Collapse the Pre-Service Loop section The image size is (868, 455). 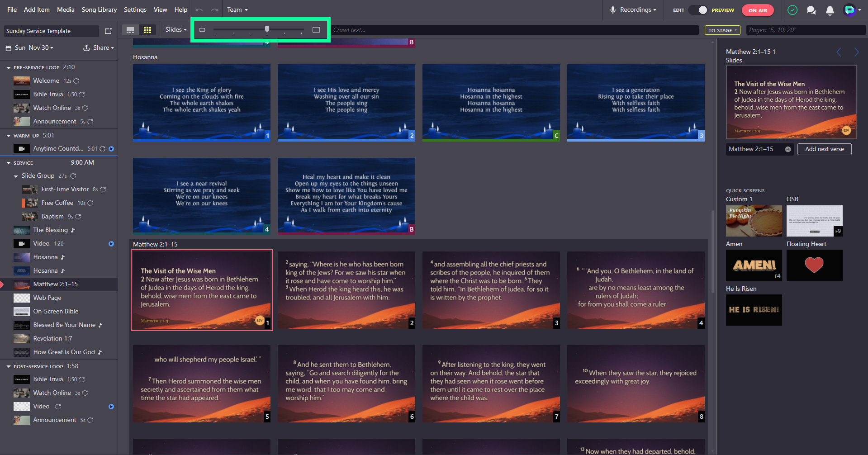click(x=9, y=67)
